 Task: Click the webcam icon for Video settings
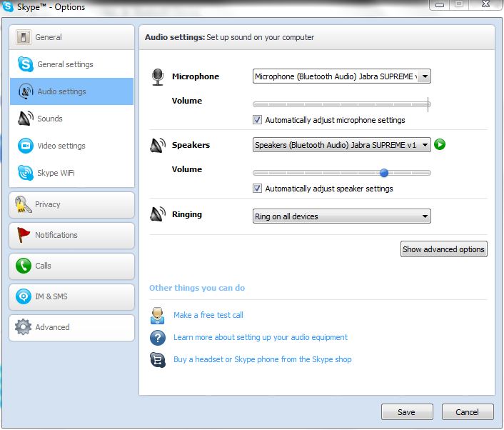26,146
